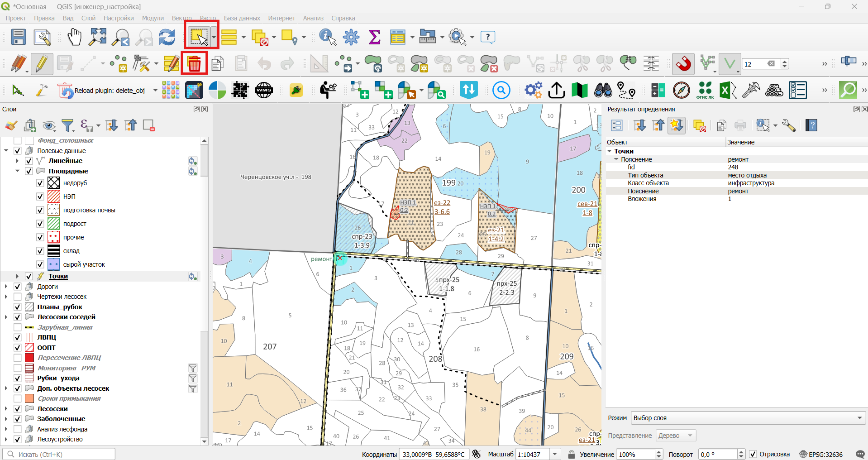Viewport: 868px width, 460px height.
Task: Uncheck the ЛВПЦ layer checkbox
Action: 18,337
